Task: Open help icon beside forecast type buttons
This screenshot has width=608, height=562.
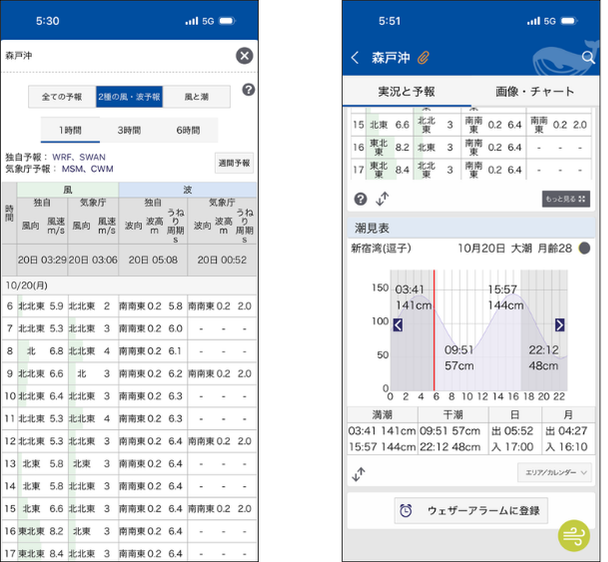Action: pyautogui.click(x=248, y=91)
